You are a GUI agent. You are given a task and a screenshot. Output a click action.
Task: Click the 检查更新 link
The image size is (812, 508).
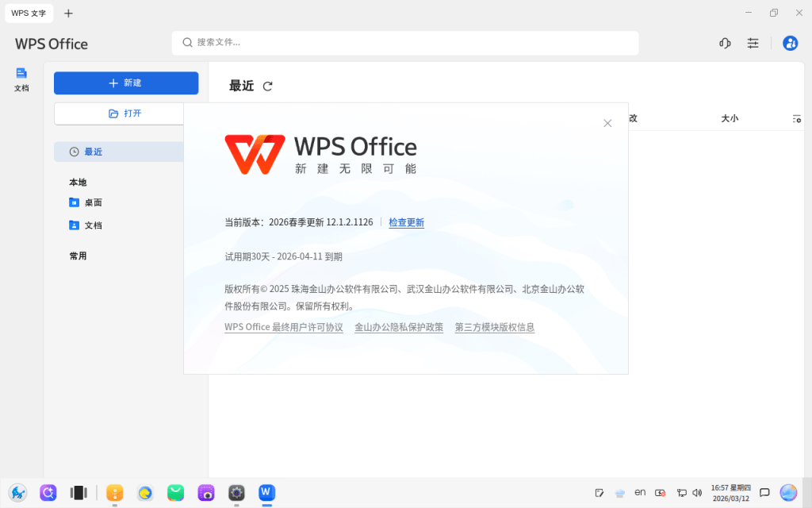(x=407, y=222)
